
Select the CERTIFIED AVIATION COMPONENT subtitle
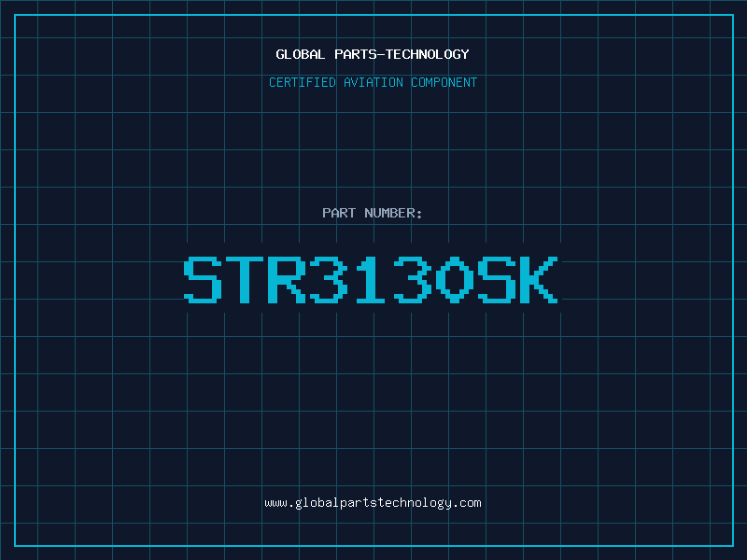click(x=373, y=82)
